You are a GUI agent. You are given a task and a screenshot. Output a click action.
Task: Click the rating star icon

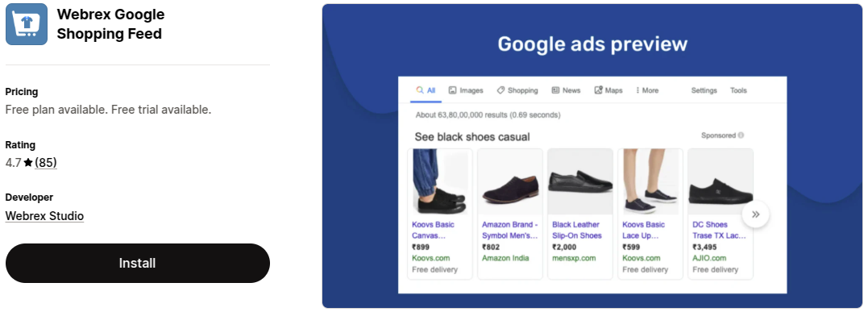point(28,162)
